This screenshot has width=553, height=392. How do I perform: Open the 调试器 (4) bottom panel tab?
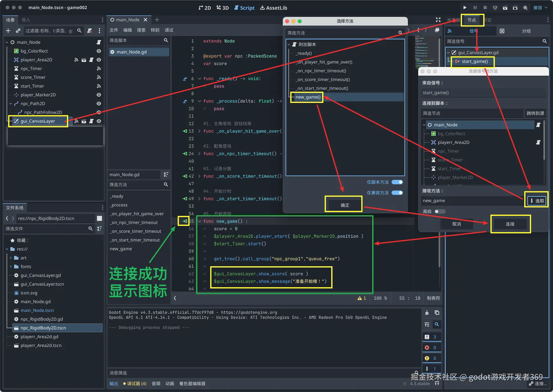coord(135,384)
